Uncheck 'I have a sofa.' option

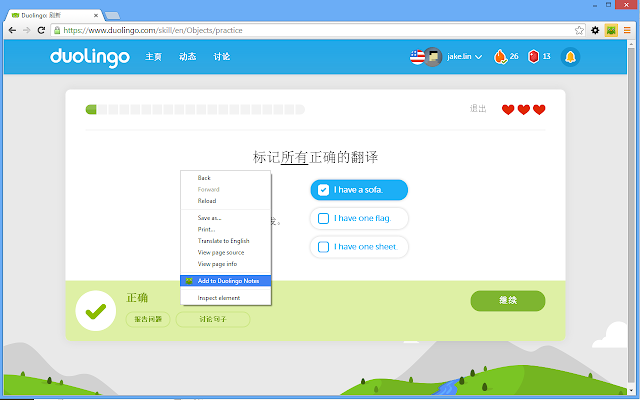click(x=359, y=190)
